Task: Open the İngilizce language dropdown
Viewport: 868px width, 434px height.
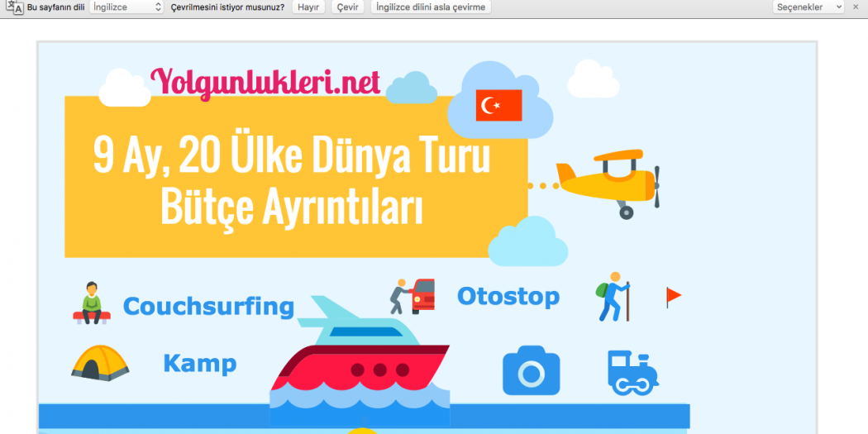Action: pyautogui.click(x=126, y=7)
